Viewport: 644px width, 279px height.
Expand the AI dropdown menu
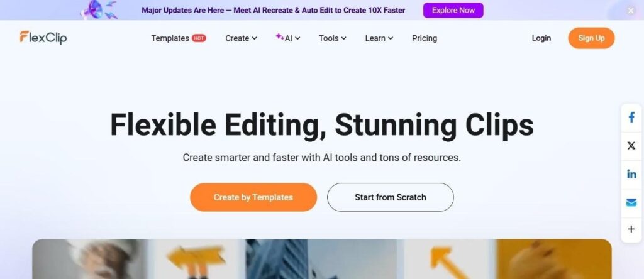(x=288, y=38)
